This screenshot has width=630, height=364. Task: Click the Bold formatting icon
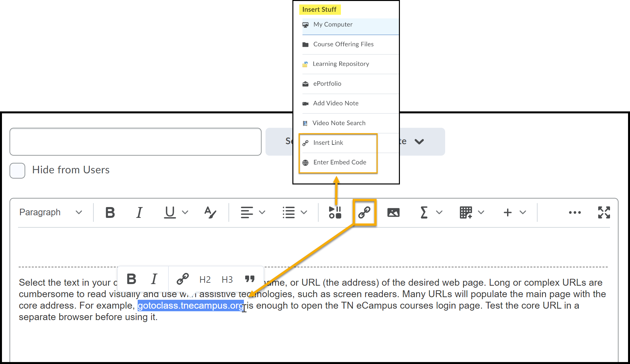click(x=109, y=212)
